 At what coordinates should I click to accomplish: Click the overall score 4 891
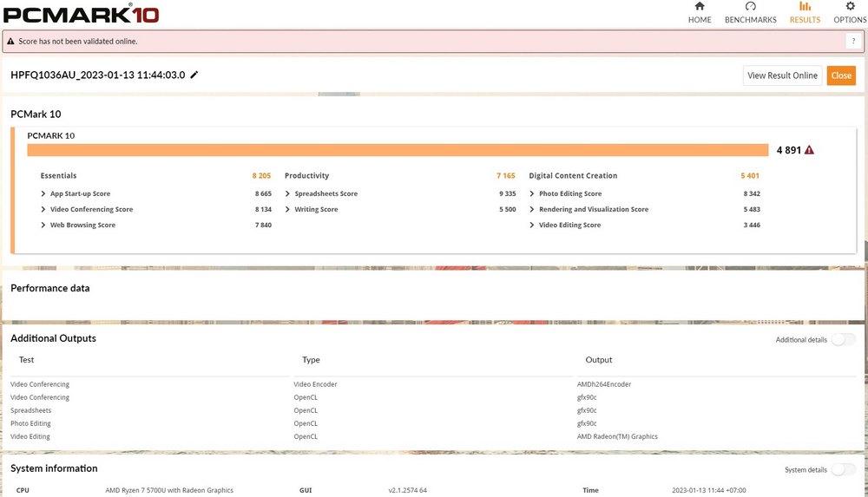tap(789, 150)
